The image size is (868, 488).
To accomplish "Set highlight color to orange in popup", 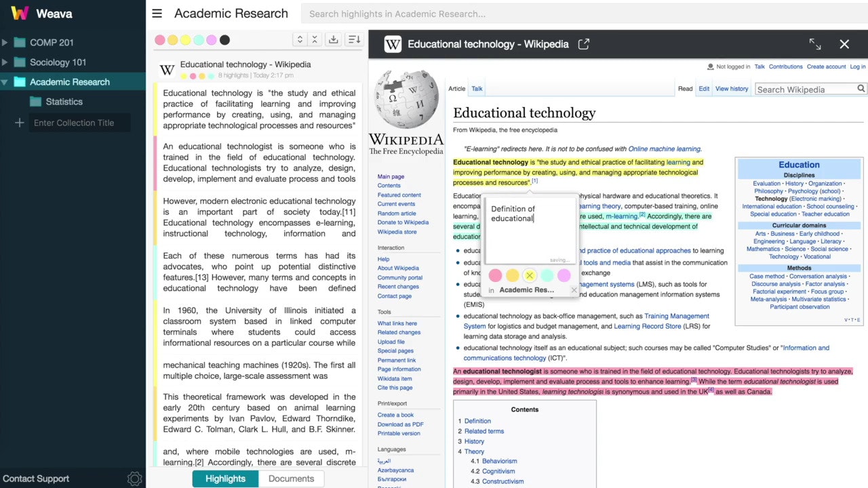I will [x=513, y=275].
